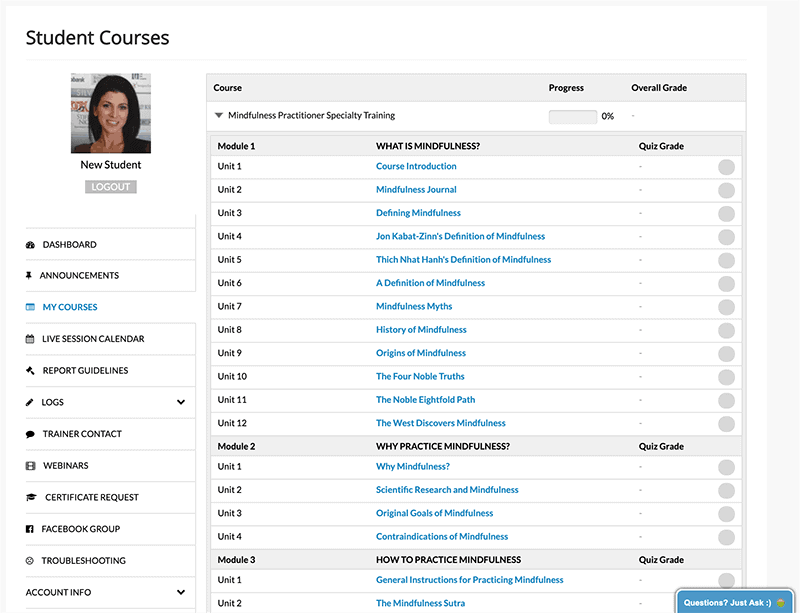Screen dimensions: 800x613
Task: Click the Certificate Request graduation cap icon
Action: pyautogui.click(x=31, y=497)
